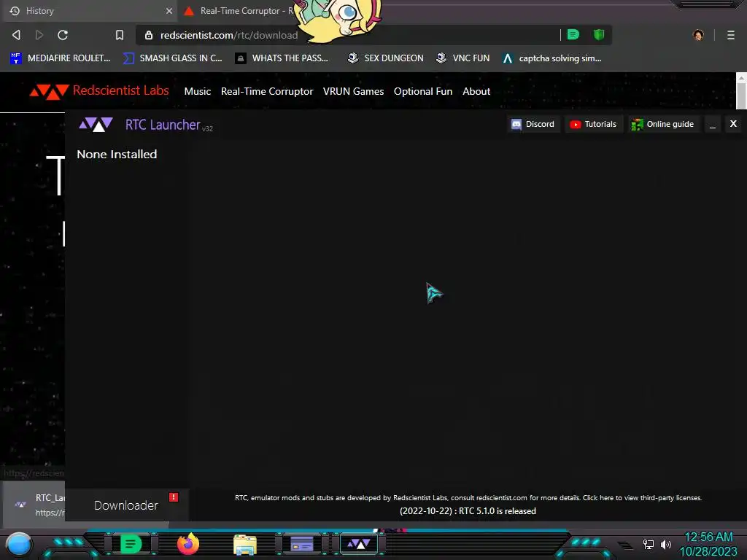The image size is (747, 560).
Task: Switch to the Real-Time Corruptor tab
Action: 239,10
